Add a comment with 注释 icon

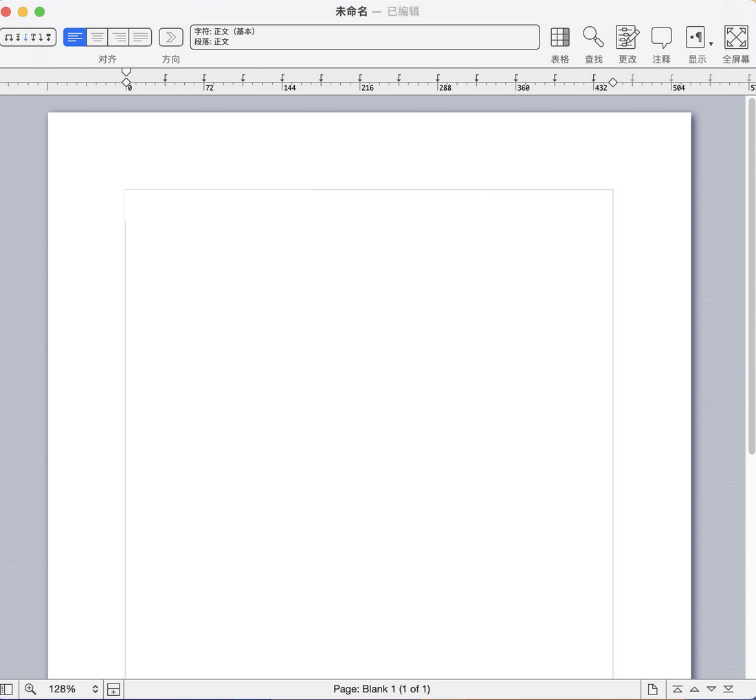661,37
